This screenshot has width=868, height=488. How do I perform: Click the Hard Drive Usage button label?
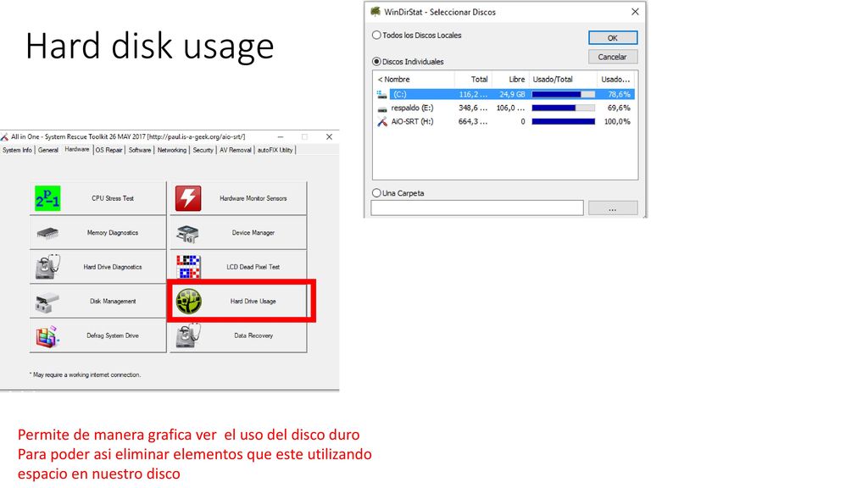tap(253, 302)
